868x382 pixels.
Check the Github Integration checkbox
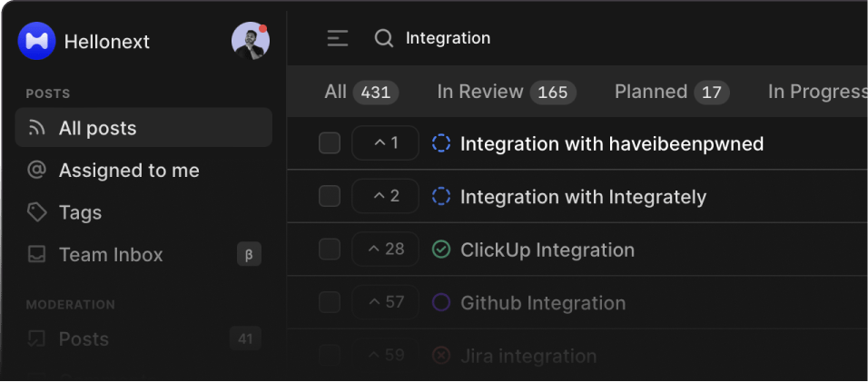pos(330,302)
